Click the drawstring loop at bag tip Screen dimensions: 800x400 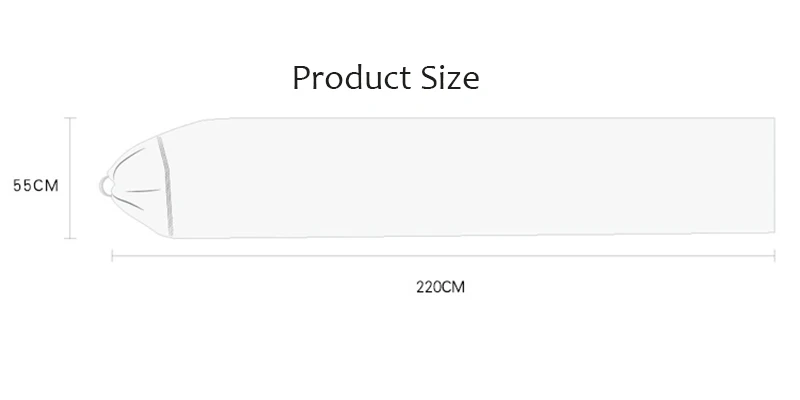[106, 186]
